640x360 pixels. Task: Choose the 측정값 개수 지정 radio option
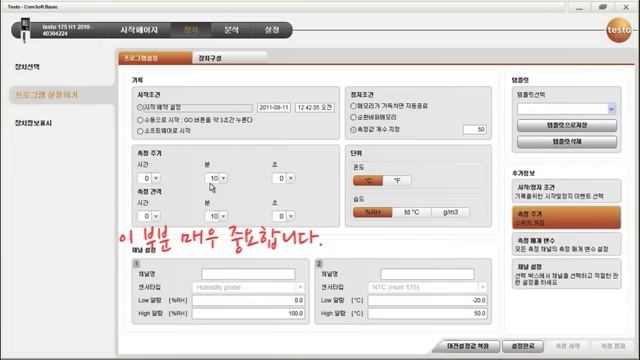[353, 129]
